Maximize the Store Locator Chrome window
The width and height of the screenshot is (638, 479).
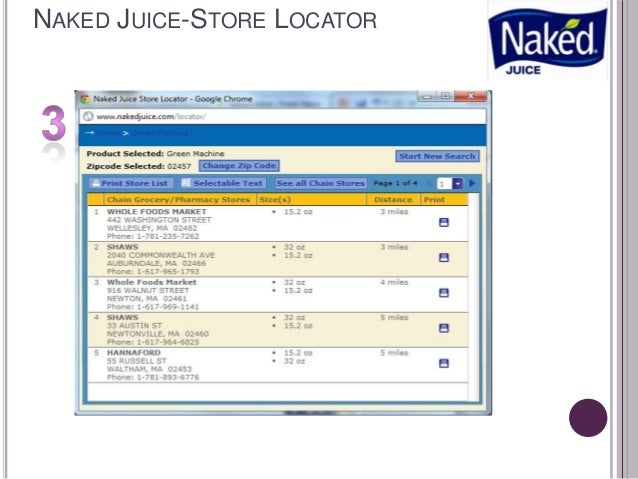[445, 96]
